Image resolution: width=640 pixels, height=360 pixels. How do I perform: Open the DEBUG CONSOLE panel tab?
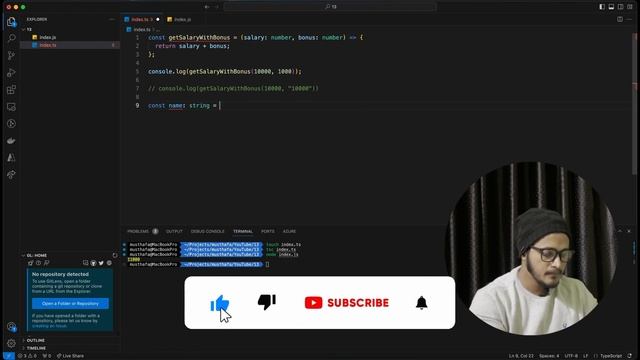[x=207, y=231]
